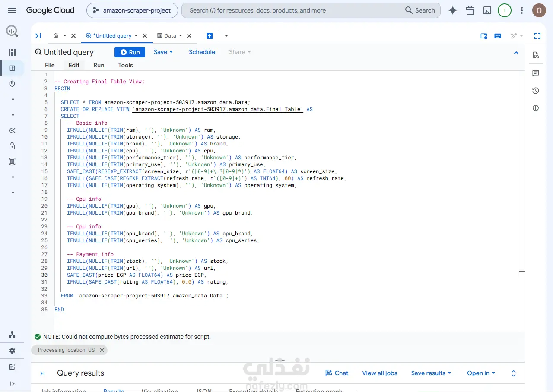Click editor line 30 with price_EGP cast
This screenshot has height=392, width=553.
[x=137, y=275]
